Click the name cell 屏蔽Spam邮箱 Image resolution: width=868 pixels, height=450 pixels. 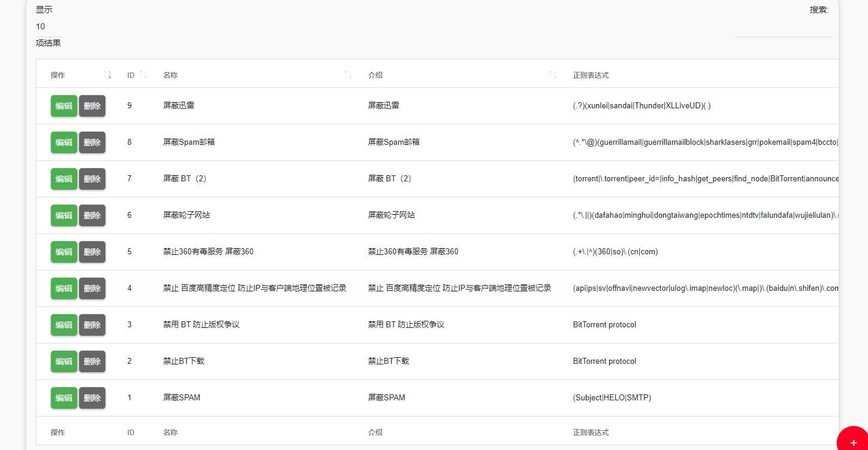189,142
